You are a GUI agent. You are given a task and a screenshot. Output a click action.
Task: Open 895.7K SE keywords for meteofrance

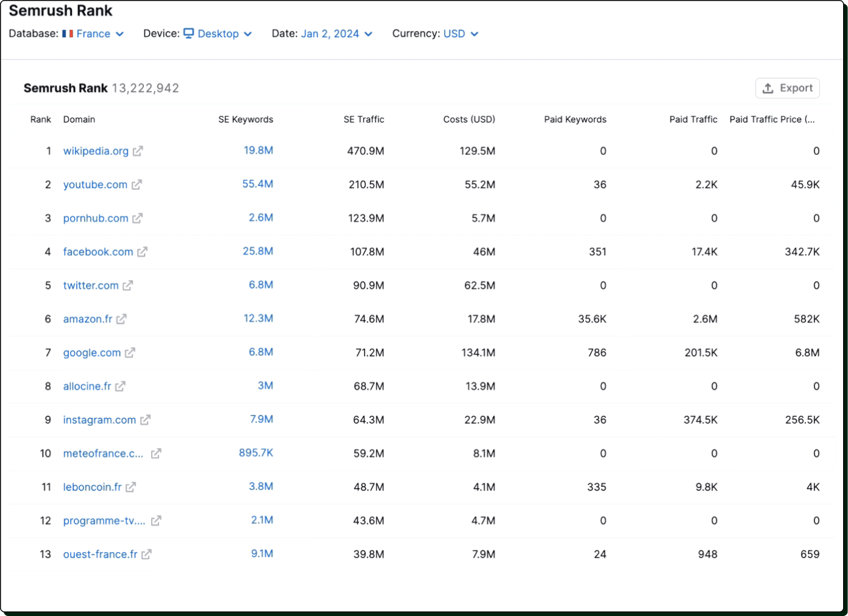256,453
